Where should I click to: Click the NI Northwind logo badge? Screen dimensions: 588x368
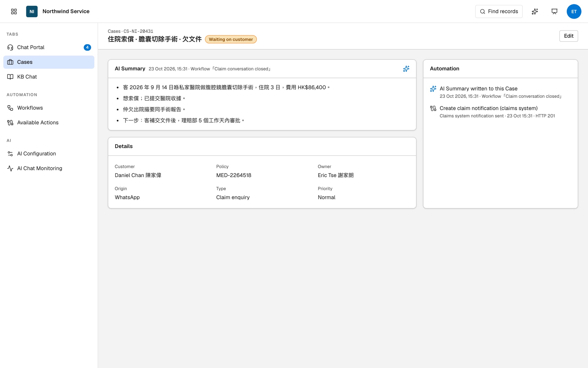click(x=32, y=11)
